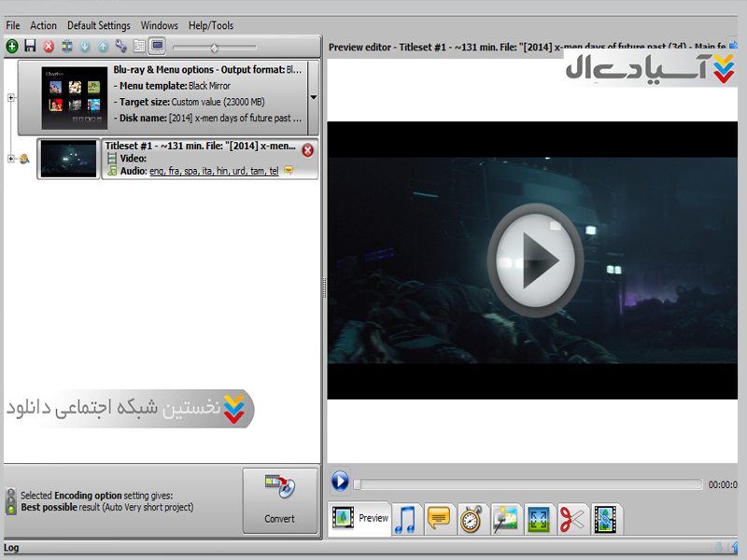Image resolution: width=747 pixels, height=560 pixels.
Task: Open the Help/Tools menu
Action: 210,25
